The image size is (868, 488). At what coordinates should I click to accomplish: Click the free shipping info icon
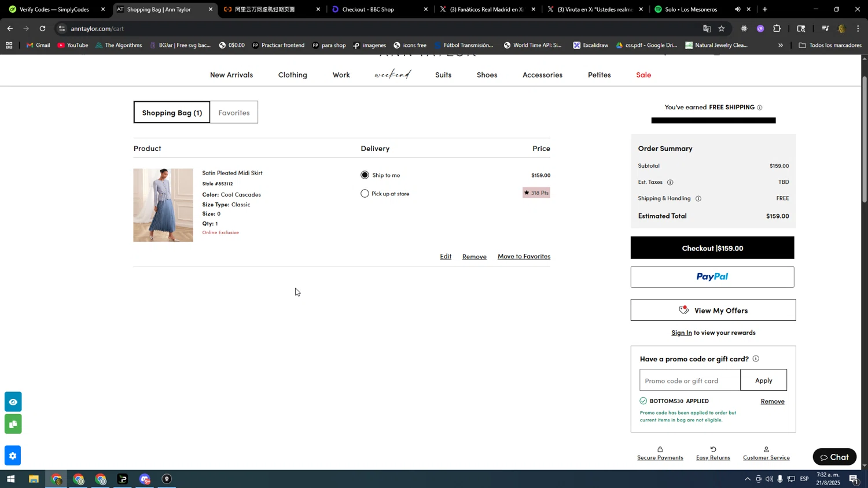click(760, 108)
